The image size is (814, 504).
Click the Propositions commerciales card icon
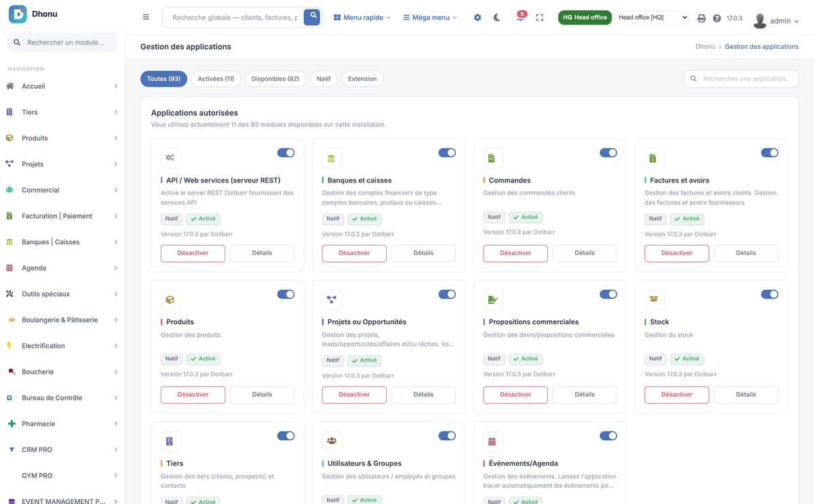(492, 299)
